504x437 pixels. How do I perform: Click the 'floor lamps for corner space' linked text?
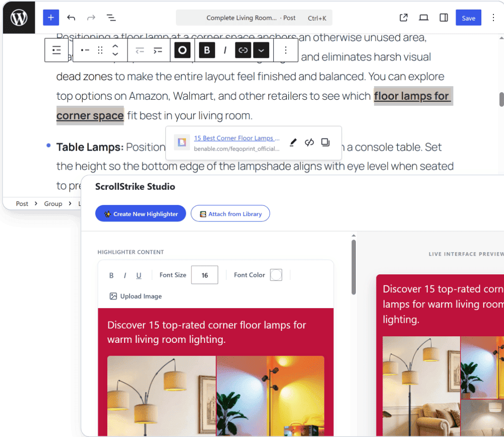[x=413, y=96]
